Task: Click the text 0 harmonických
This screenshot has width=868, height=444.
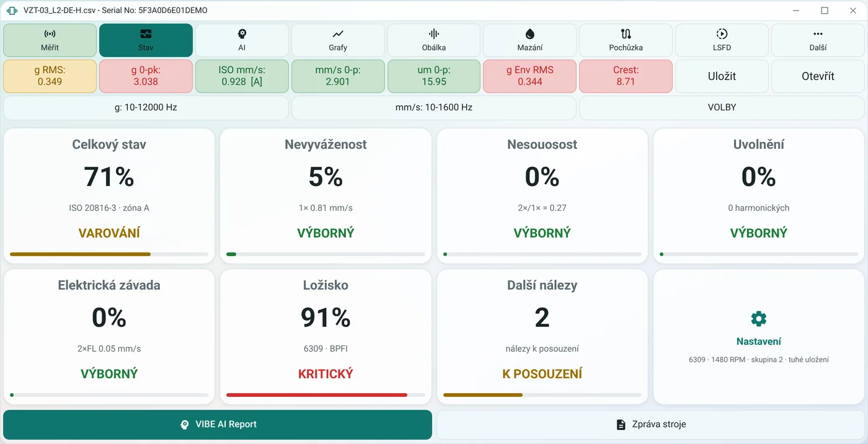Action: [x=758, y=208]
